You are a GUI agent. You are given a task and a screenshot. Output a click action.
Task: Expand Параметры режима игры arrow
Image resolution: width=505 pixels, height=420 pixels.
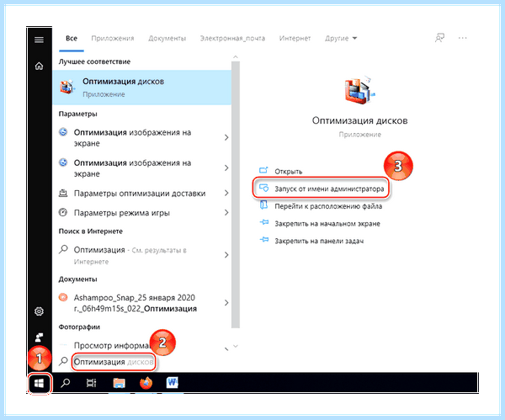pos(226,213)
